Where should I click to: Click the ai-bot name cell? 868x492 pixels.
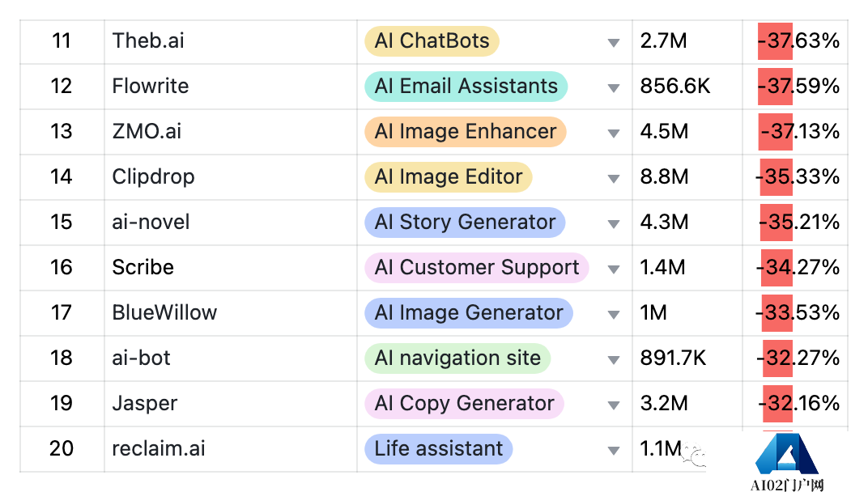[231, 359]
